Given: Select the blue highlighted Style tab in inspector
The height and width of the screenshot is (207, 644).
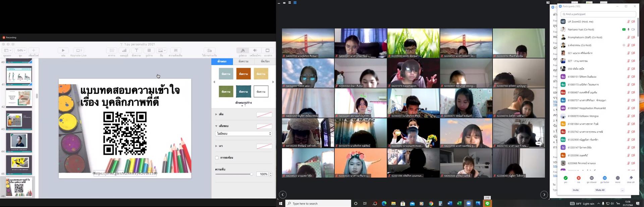Looking at the screenshot, I should (222, 61).
